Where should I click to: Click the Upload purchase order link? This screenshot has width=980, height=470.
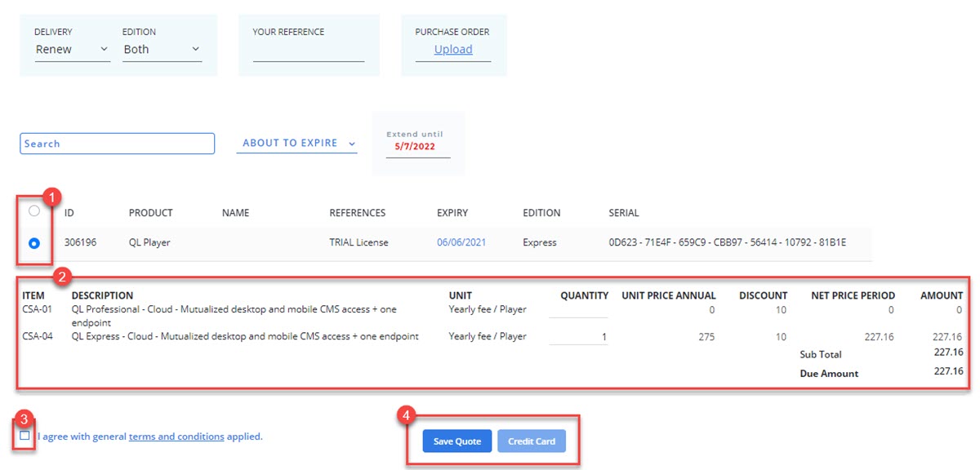[453, 49]
